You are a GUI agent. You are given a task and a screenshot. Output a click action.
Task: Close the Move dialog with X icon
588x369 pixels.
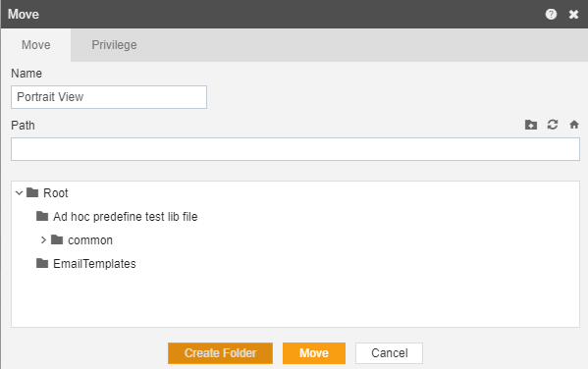[x=573, y=15]
